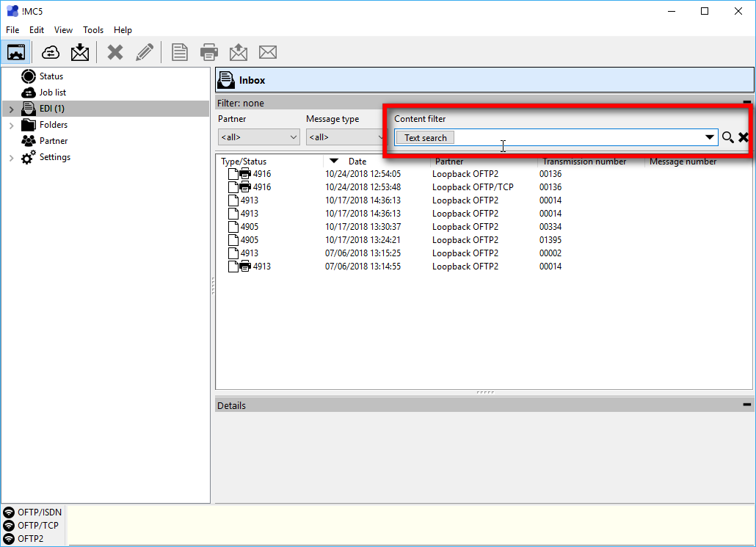Click the print toolbar icon
The height and width of the screenshot is (547, 756).
coord(208,52)
